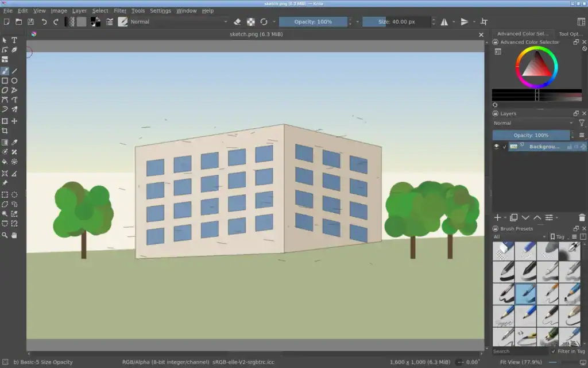588x368 pixels.
Task: Switch to the Tool Options tab
Action: click(x=570, y=34)
